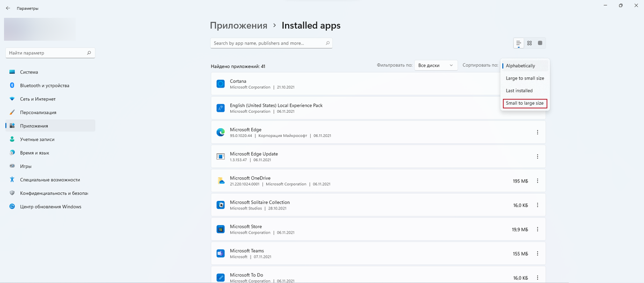Viewport: 644px width, 283px height.
Task: Choose Last installed sort option
Action: (525, 90)
